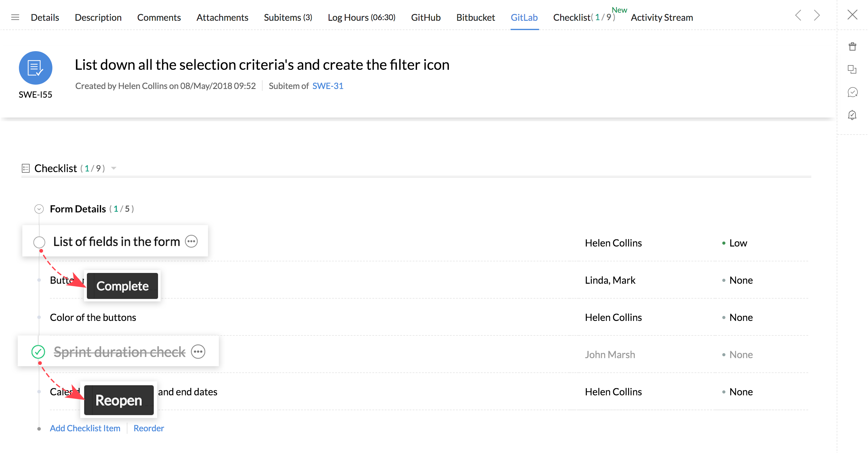Open more options for List of fields
The width and height of the screenshot is (868, 453).
coord(191,241)
